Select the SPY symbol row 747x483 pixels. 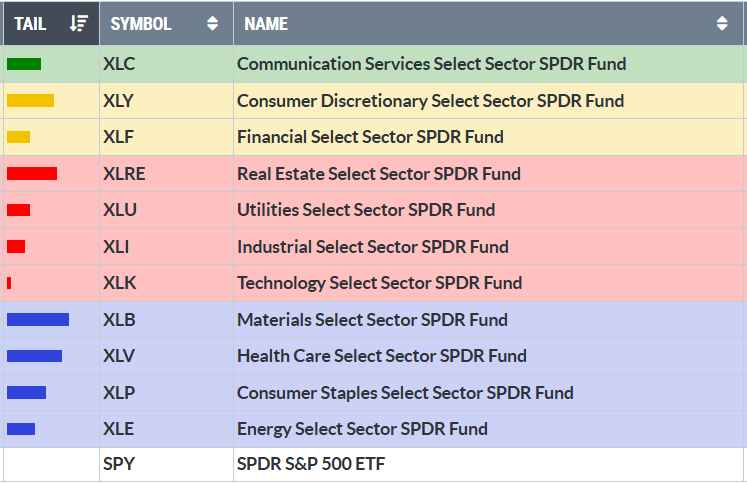[119, 465]
